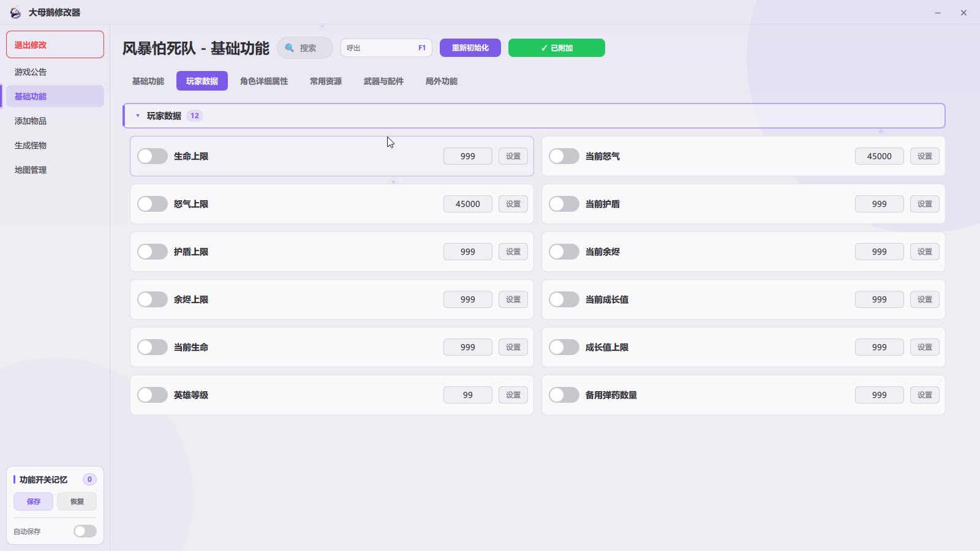Click 设置 for 当前余烬
Image resolution: width=980 pixels, height=551 pixels.
click(x=925, y=252)
